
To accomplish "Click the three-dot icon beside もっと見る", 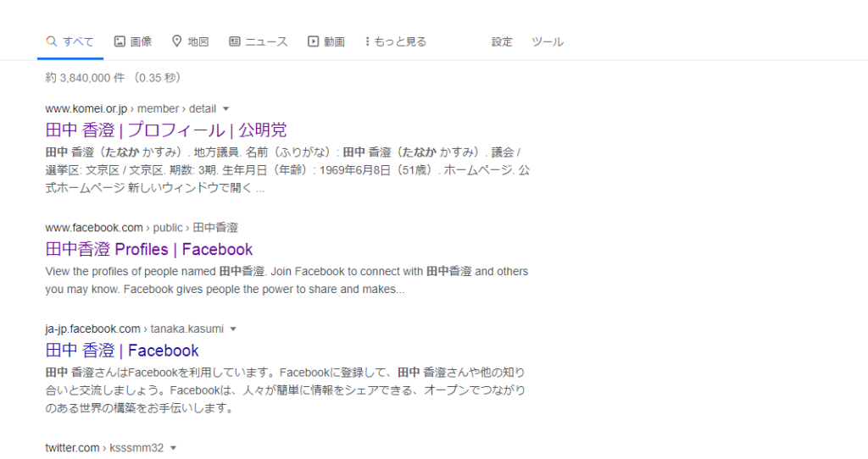I will click(x=367, y=41).
